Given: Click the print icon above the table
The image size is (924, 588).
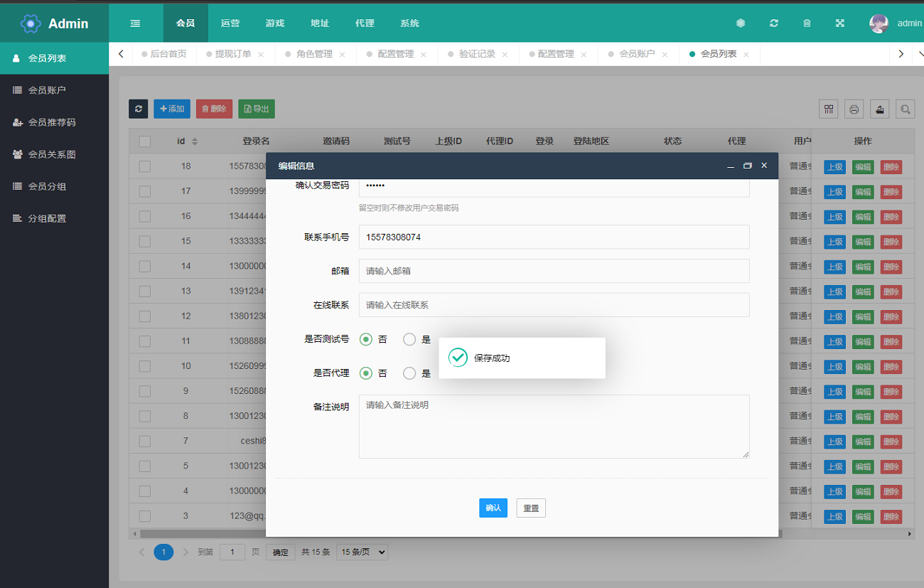Looking at the screenshot, I should [x=854, y=109].
